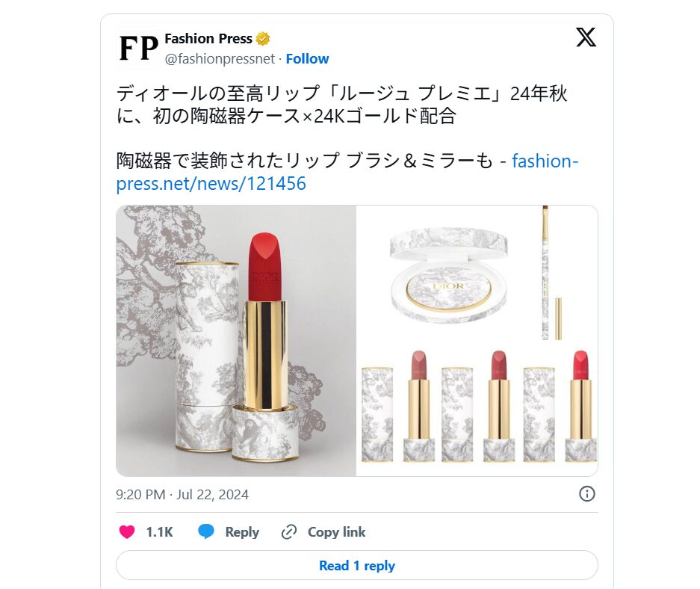Viewport: 700px width, 589px height.
Task: Click the X logo icon
Action: (x=586, y=37)
